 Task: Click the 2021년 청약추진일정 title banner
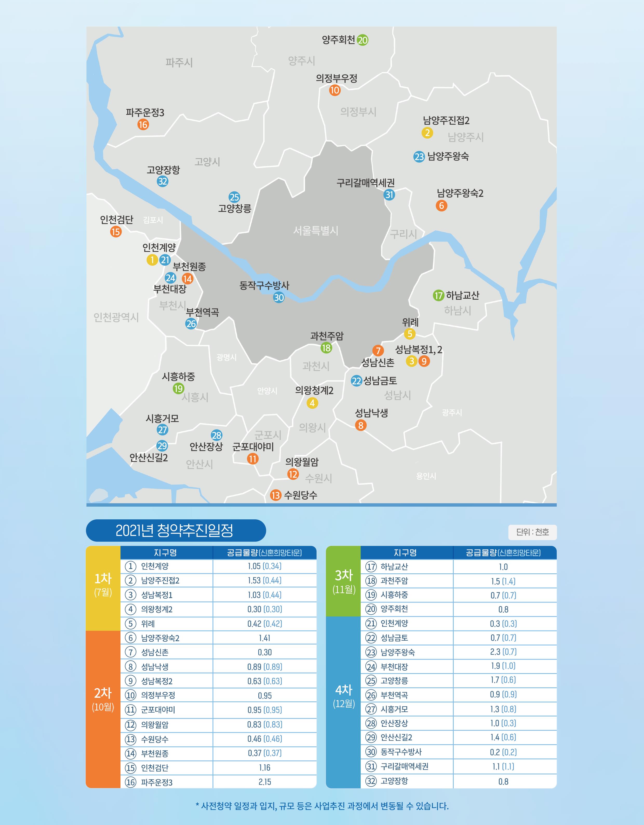pyautogui.click(x=176, y=530)
